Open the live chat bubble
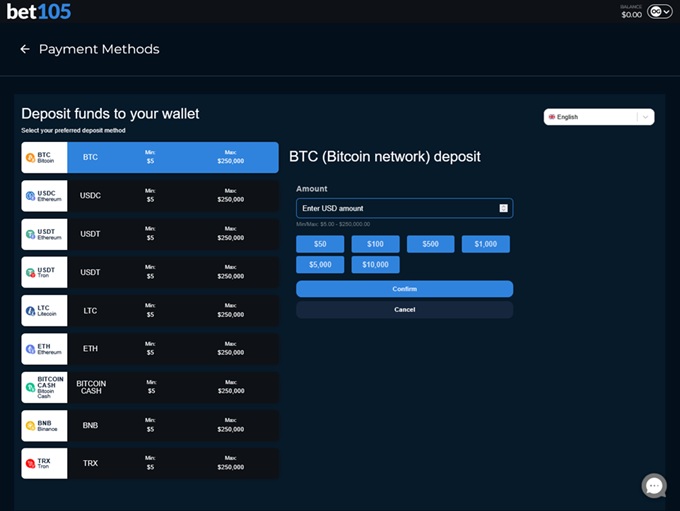This screenshot has width=680, height=511. pos(654,486)
